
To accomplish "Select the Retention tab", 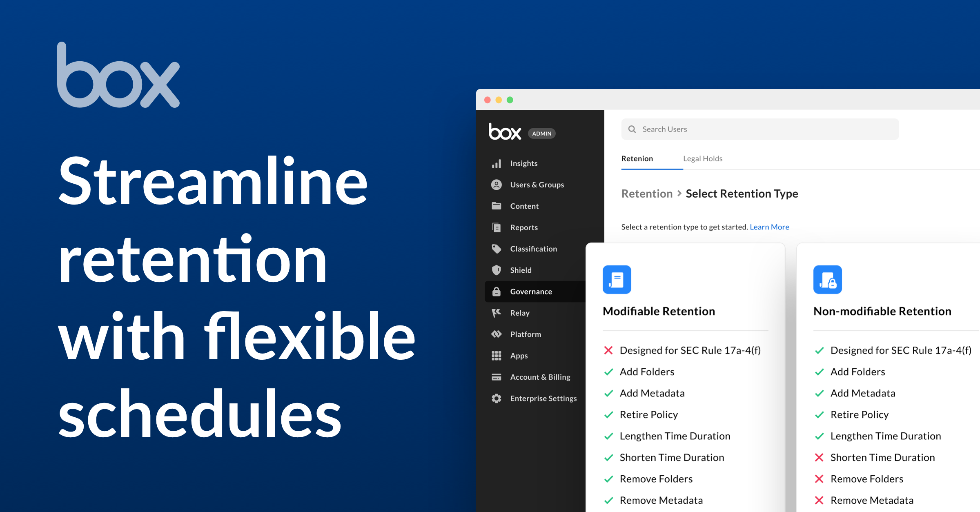I will click(x=637, y=158).
